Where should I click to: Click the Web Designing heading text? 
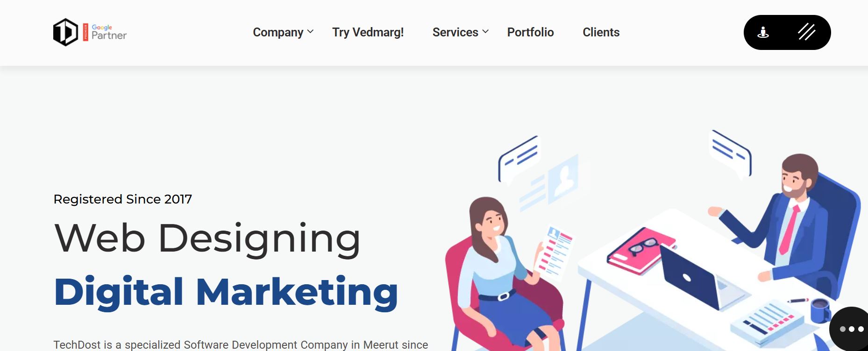point(207,239)
